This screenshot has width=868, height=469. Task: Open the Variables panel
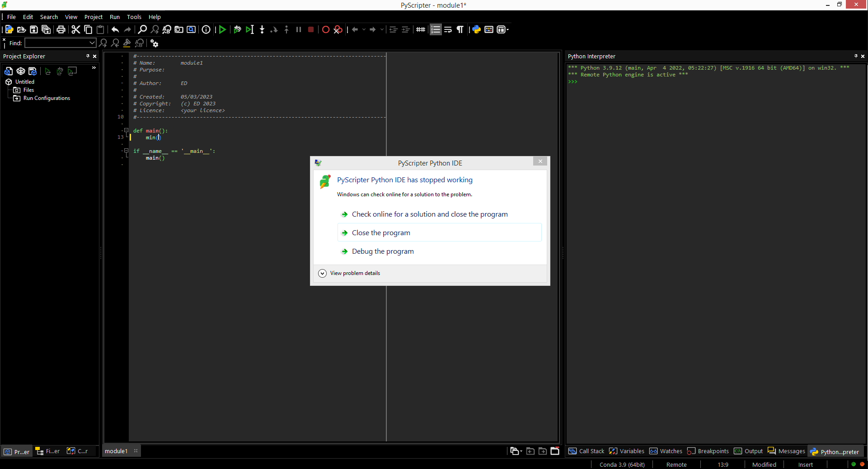[626, 451]
